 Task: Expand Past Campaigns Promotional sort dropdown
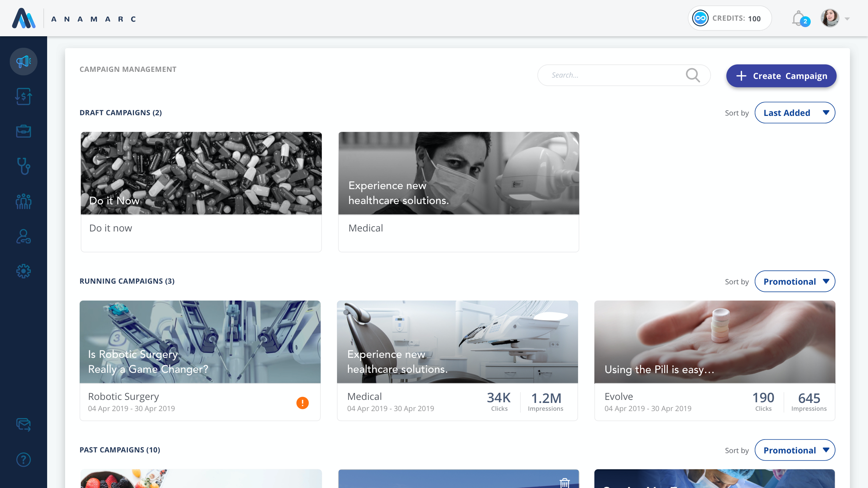click(795, 450)
